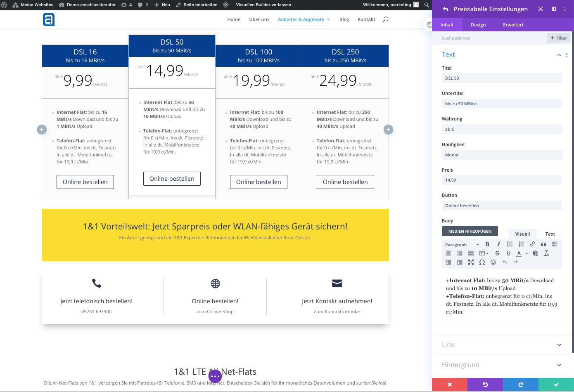
Task: Toggle italic formatting in Body editor
Action: tap(498, 244)
